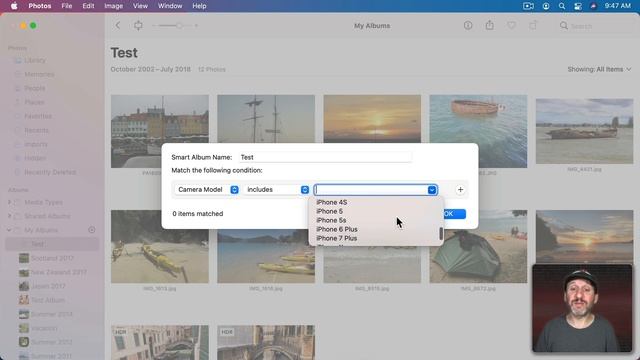The width and height of the screenshot is (640, 360).
Task: Open the includes operator dropdown
Action: [x=276, y=190]
